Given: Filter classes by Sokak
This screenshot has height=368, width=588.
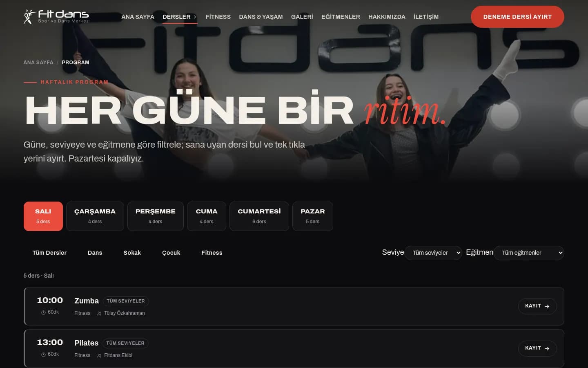Looking at the screenshot, I should 132,253.
